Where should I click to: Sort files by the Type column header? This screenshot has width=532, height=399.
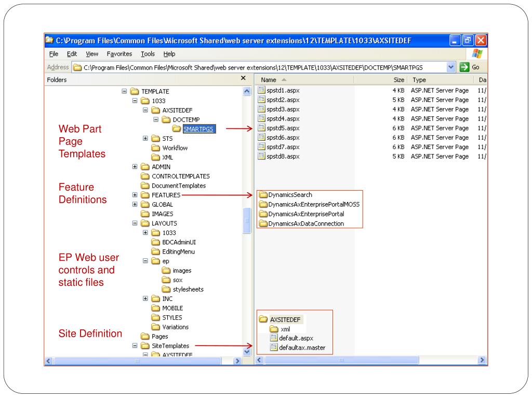click(x=441, y=79)
